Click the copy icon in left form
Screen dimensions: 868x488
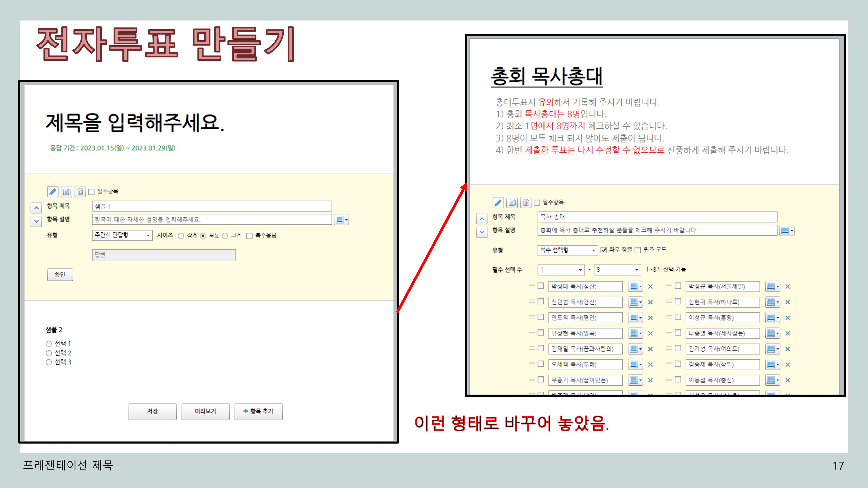click(66, 192)
